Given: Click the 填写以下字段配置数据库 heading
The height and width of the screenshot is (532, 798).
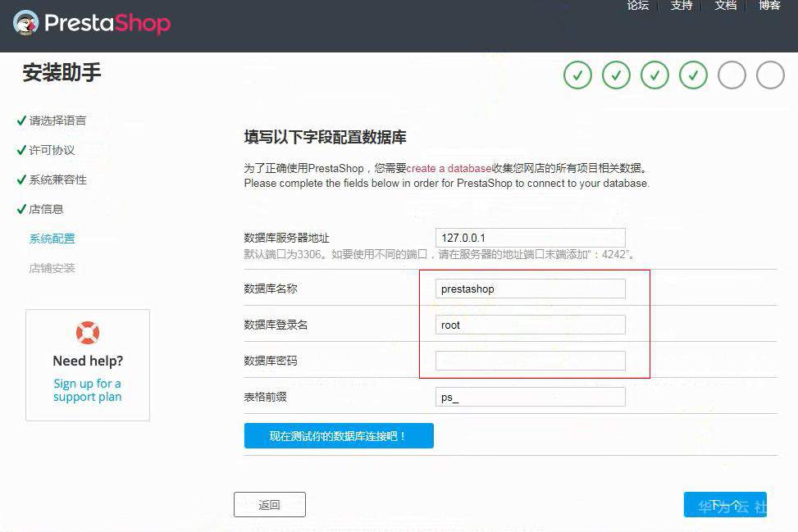Looking at the screenshot, I should click(326, 138).
